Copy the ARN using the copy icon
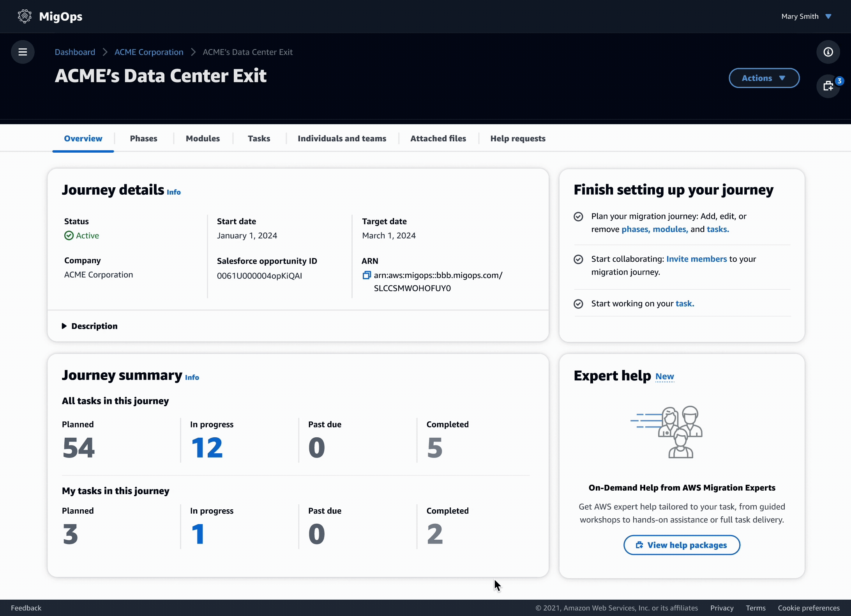 click(366, 275)
